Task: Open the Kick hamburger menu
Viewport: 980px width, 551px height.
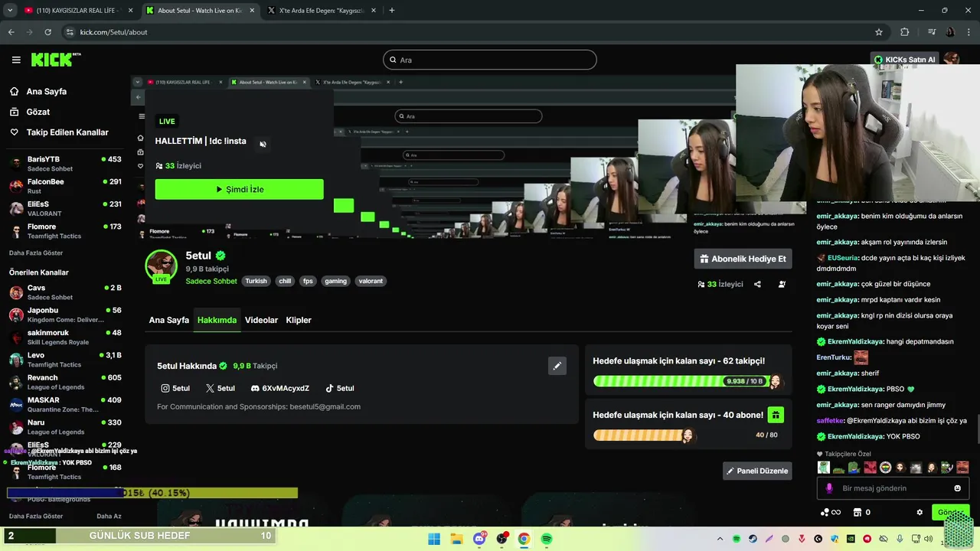Action: (16, 60)
